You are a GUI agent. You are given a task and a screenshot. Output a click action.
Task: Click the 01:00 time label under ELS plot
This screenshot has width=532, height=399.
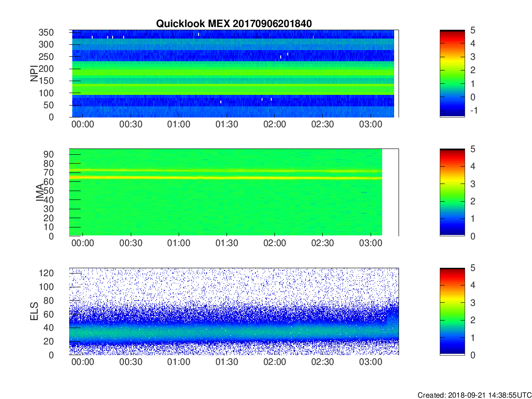click(x=179, y=362)
